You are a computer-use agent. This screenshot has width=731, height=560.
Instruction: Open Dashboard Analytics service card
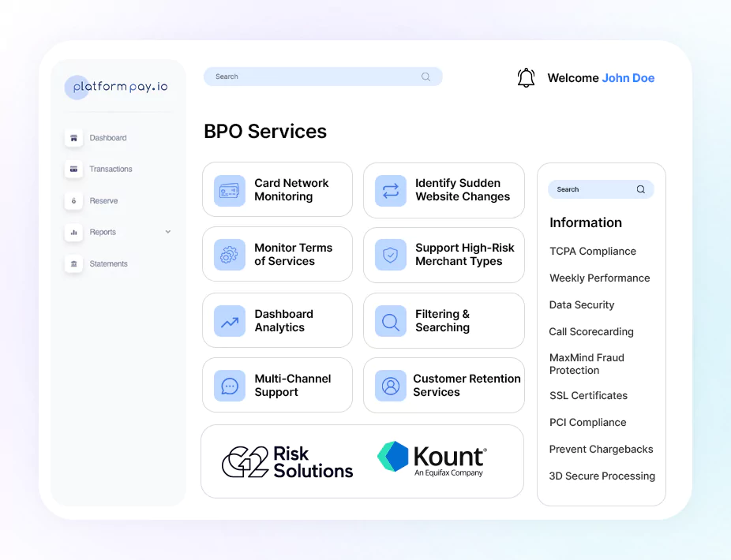point(277,320)
